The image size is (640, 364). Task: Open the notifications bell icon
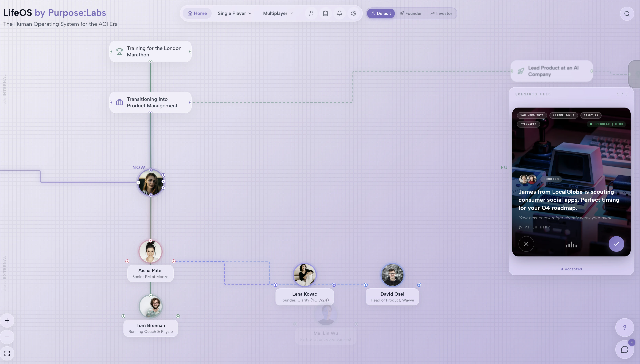click(x=340, y=13)
